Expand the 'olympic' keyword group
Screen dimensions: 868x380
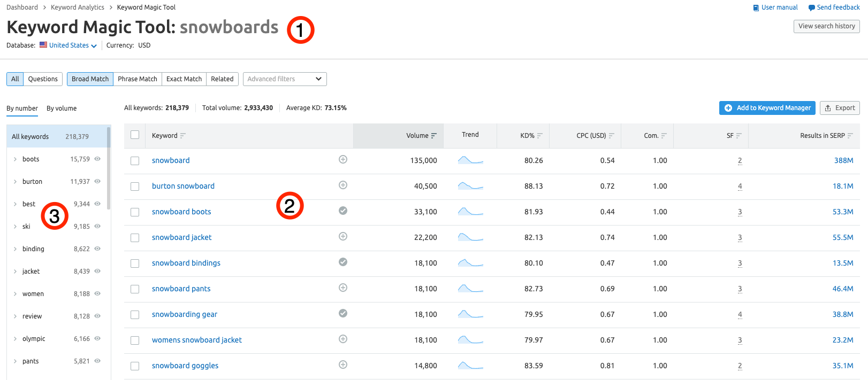(15, 339)
